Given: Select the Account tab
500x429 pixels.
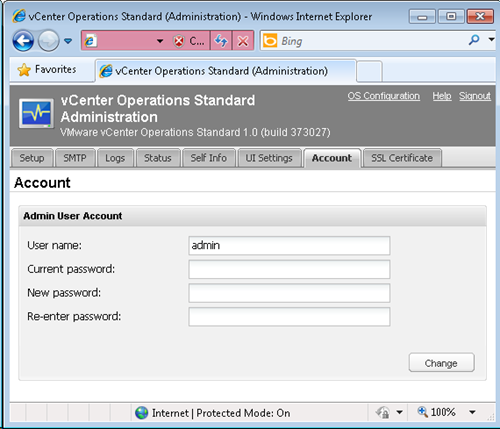Looking at the screenshot, I should coord(332,158).
